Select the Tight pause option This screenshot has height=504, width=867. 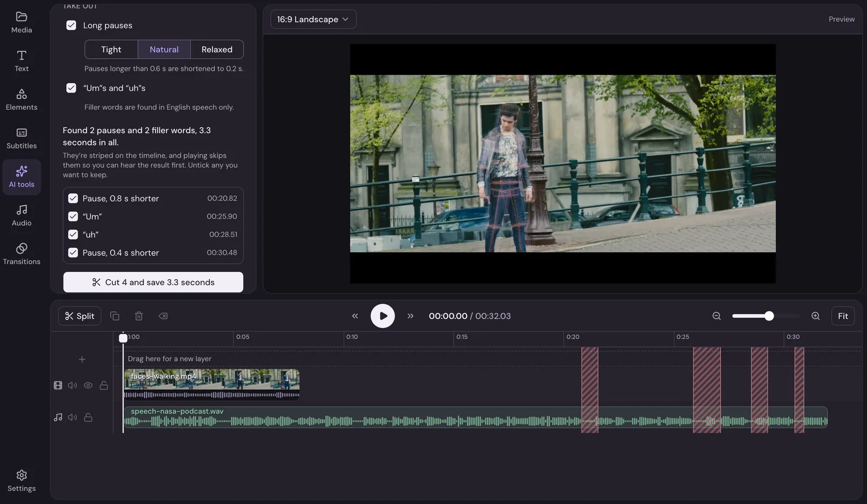(111, 49)
